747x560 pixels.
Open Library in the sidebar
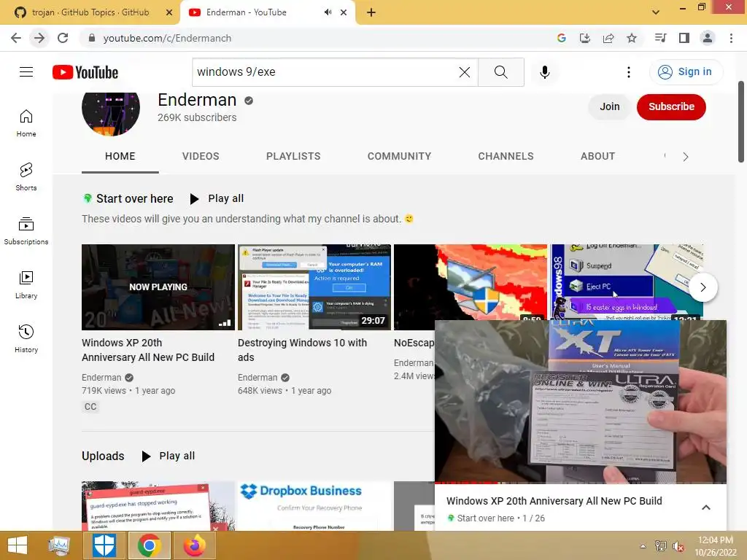point(26,285)
